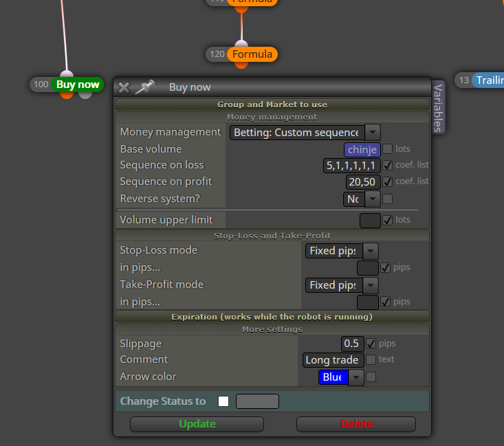Click the Take-Profit mode row checkbox

tap(386, 285)
